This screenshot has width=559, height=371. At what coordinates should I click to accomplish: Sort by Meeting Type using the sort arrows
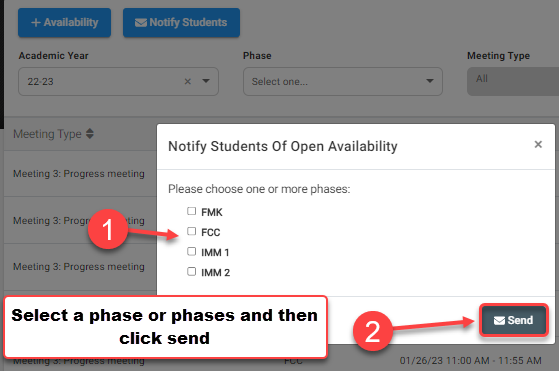click(90, 134)
